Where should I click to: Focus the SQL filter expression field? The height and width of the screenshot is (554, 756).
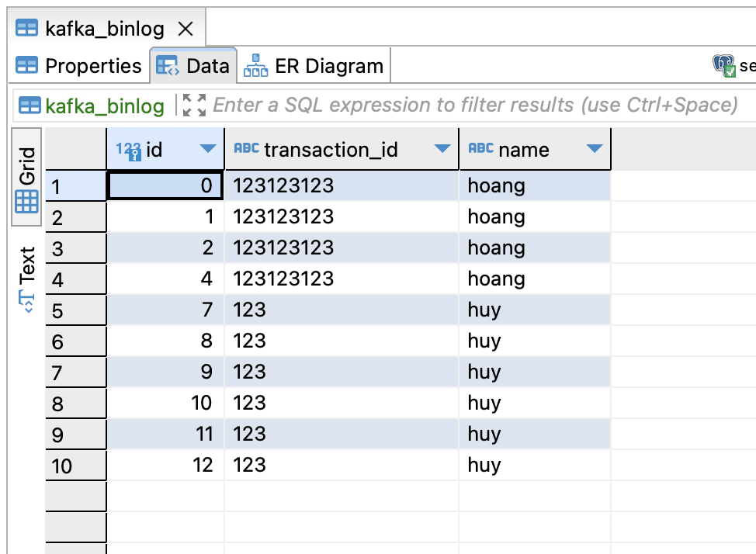coord(475,105)
